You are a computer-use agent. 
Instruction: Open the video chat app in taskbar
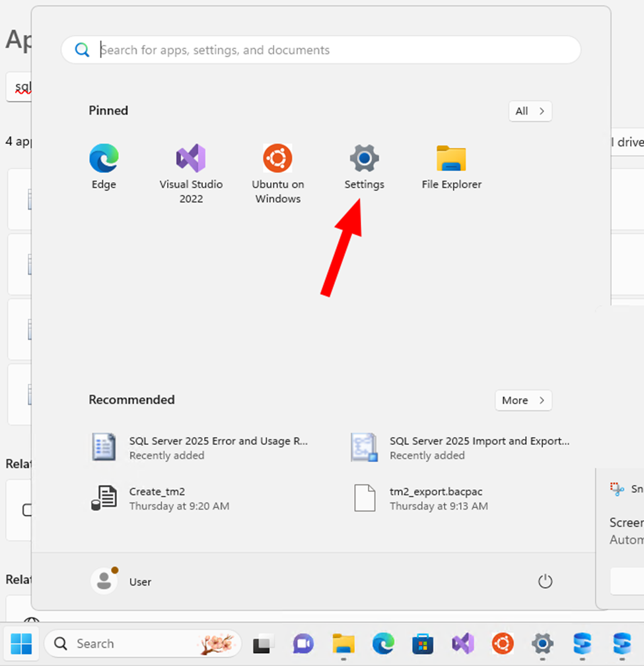[x=303, y=643]
